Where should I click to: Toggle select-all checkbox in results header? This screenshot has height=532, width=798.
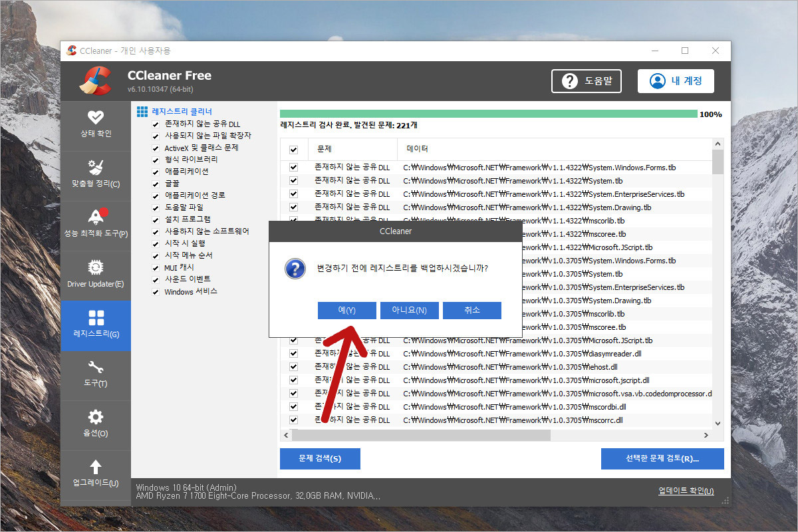(293, 150)
